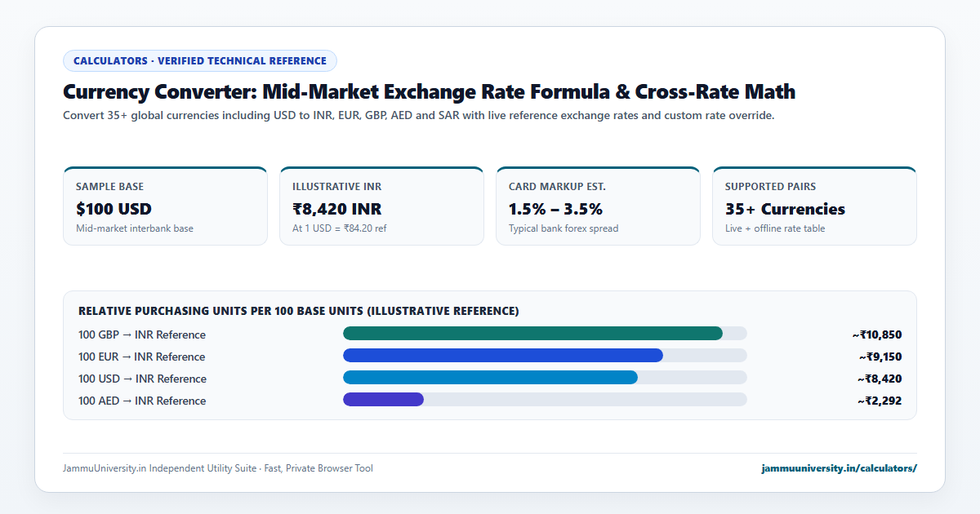
Task: Click the blue EUR to INR bar
Action: (x=503, y=356)
